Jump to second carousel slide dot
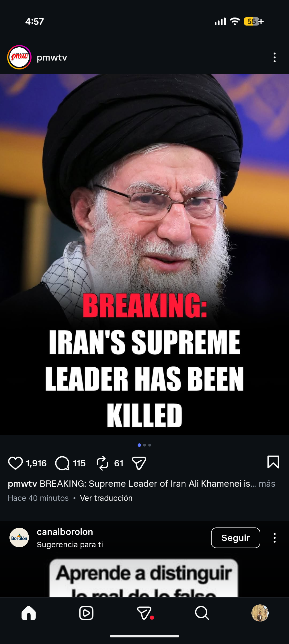Screen dimensions: 289x644 point(144,445)
